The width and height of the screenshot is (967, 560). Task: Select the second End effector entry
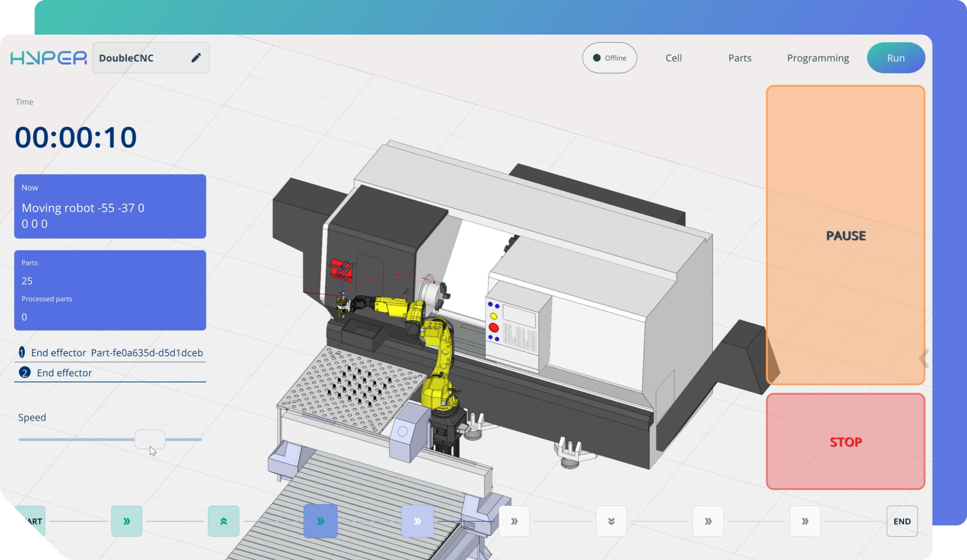(x=64, y=373)
